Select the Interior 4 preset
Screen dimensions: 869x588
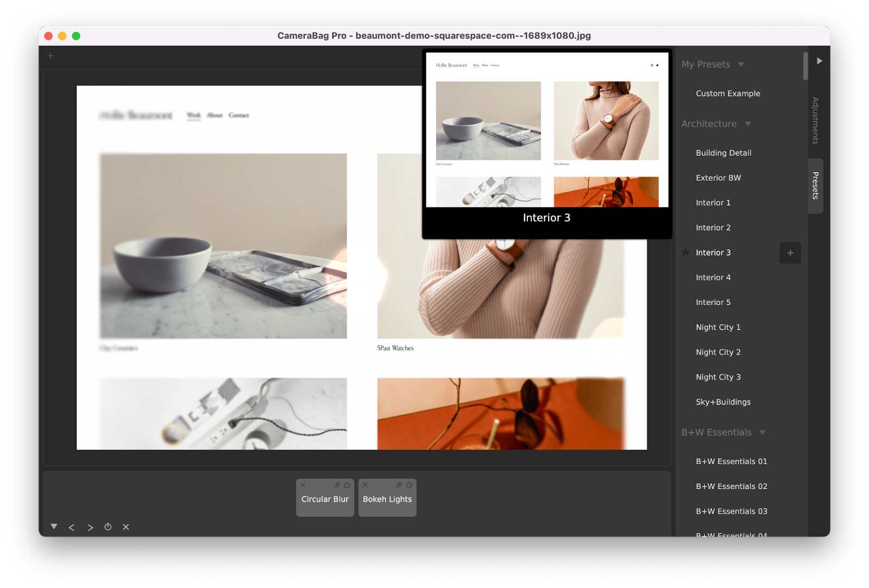(713, 277)
